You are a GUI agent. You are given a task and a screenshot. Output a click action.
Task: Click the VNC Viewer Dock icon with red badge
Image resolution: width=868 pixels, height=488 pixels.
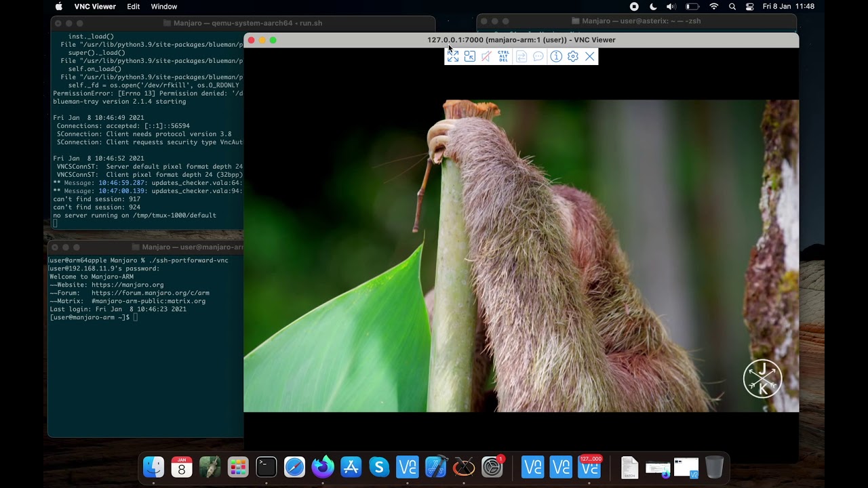coord(589,467)
